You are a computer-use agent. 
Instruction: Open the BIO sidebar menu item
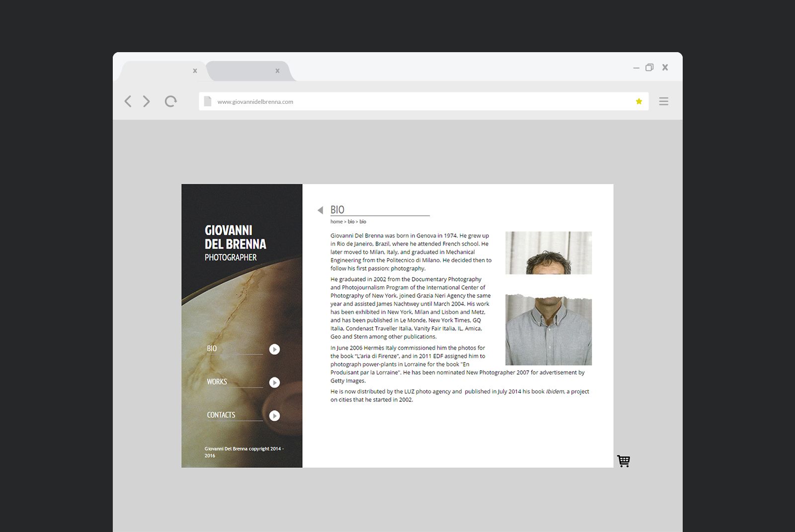click(x=212, y=348)
